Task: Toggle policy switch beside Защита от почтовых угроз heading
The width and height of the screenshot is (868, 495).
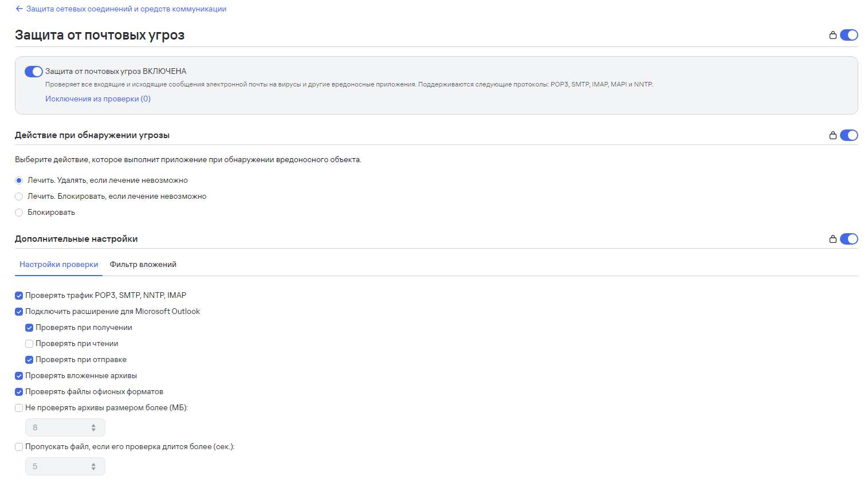Action: 849,35
